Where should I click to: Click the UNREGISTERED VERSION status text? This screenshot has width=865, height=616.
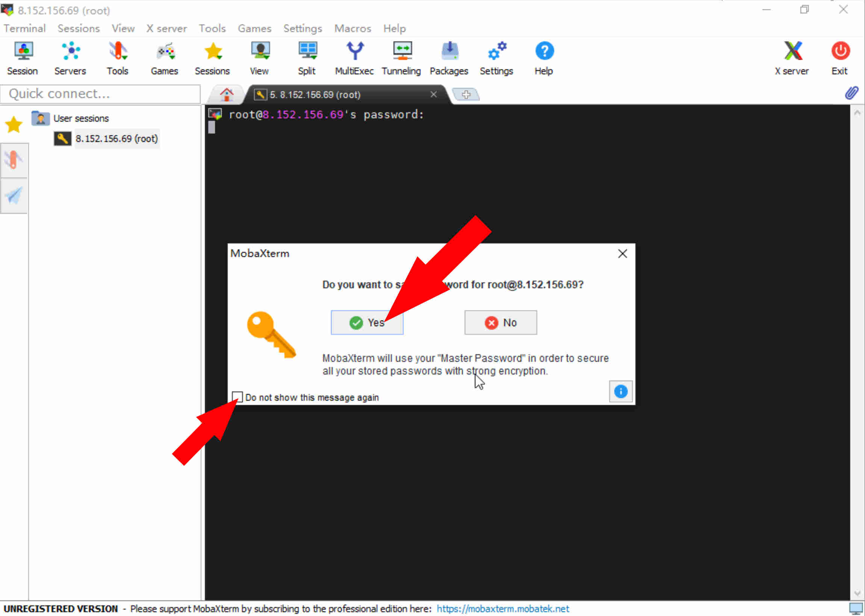click(x=61, y=608)
